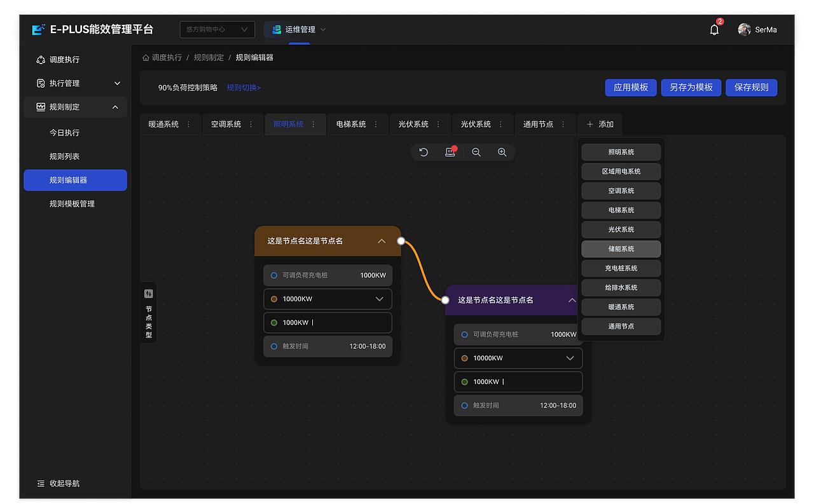This screenshot has width=814, height=504.
Task: Click the 规则制定 sidebar icon
Action: coord(41,107)
